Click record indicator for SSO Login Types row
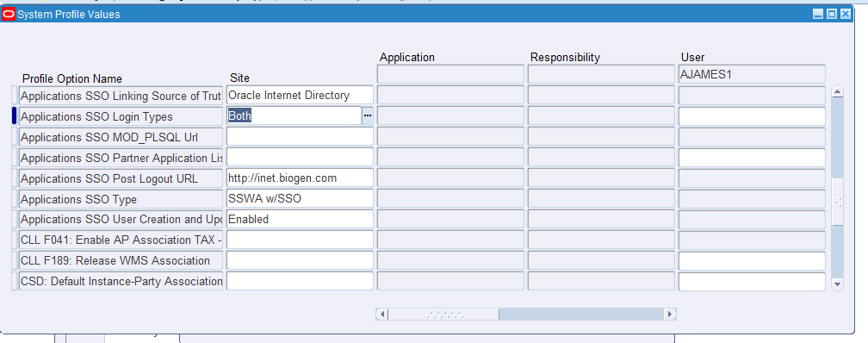Screen dimensions: 868x343 point(15,116)
